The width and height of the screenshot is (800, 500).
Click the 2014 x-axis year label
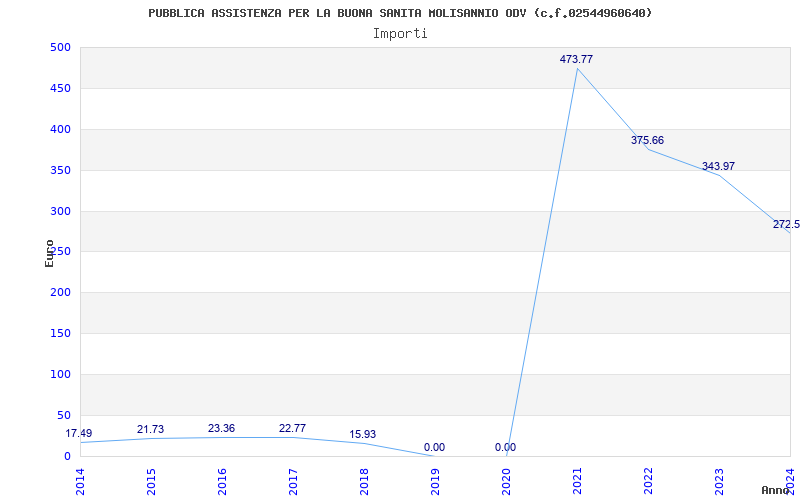80,481
